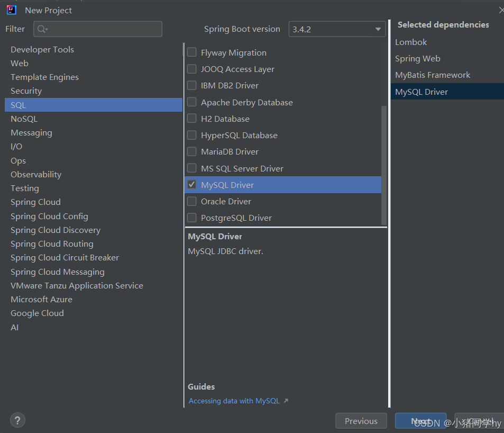Open the Spring Boot version dropdown
This screenshot has width=504, height=433.
(x=337, y=29)
